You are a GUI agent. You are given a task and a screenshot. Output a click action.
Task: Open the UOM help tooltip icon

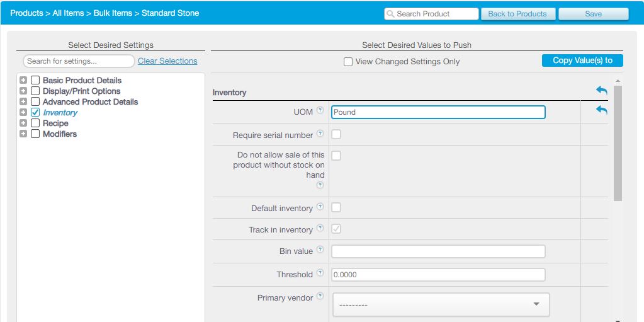point(320,110)
